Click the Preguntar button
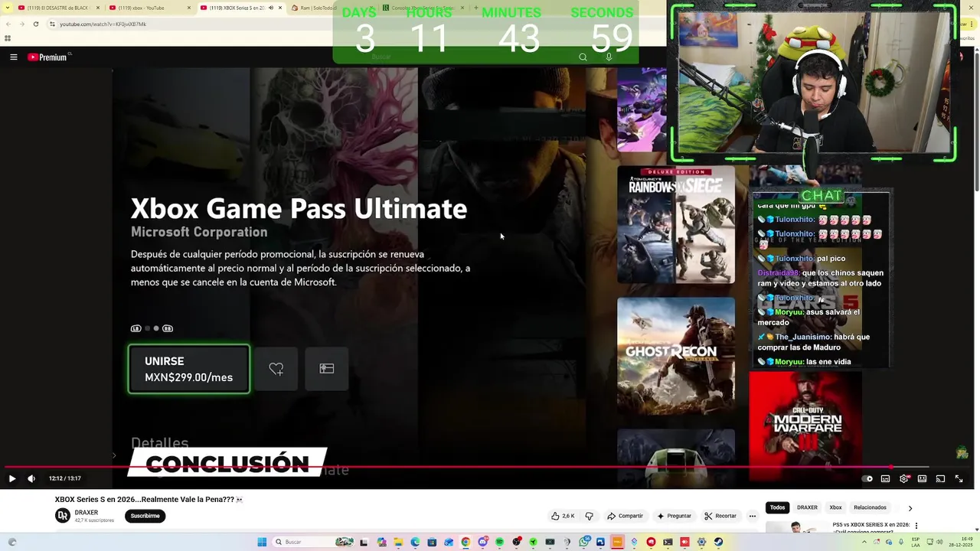 point(675,516)
